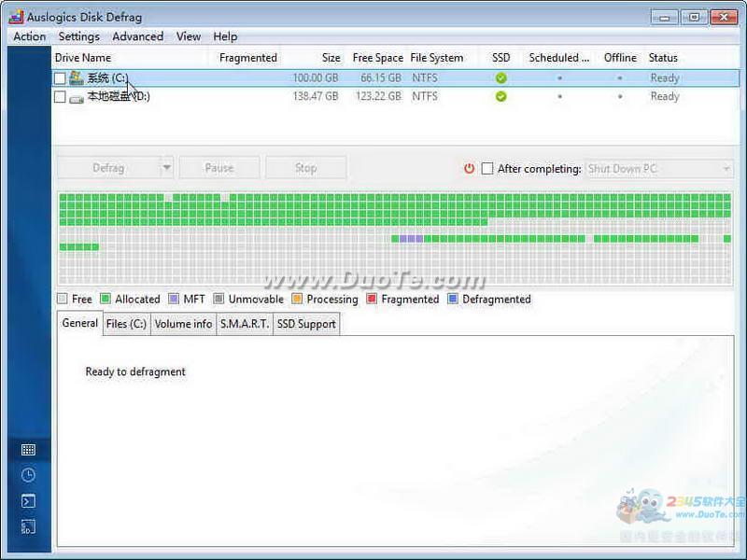The width and height of the screenshot is (747, 560).
Task: Click the 123.22 GB free space cell
Action: click(x=379, y=97)
